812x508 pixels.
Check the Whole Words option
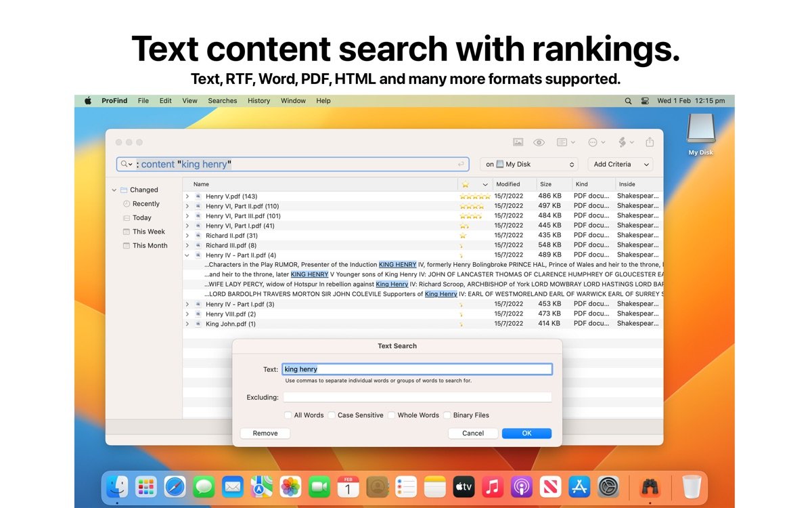[392, 415]
